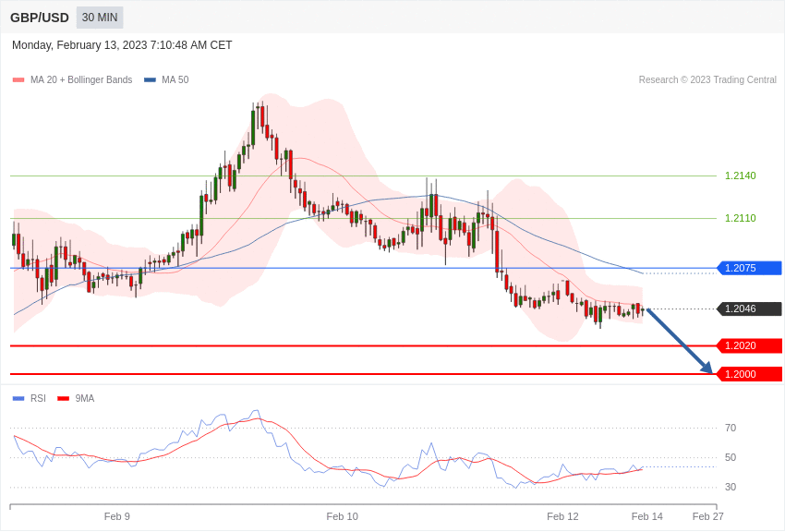Image resolution: width=785 pixels, height=532 pixels.
Task: Click the Research © 2023 Trading Central credit
Action: pos(707,79)
